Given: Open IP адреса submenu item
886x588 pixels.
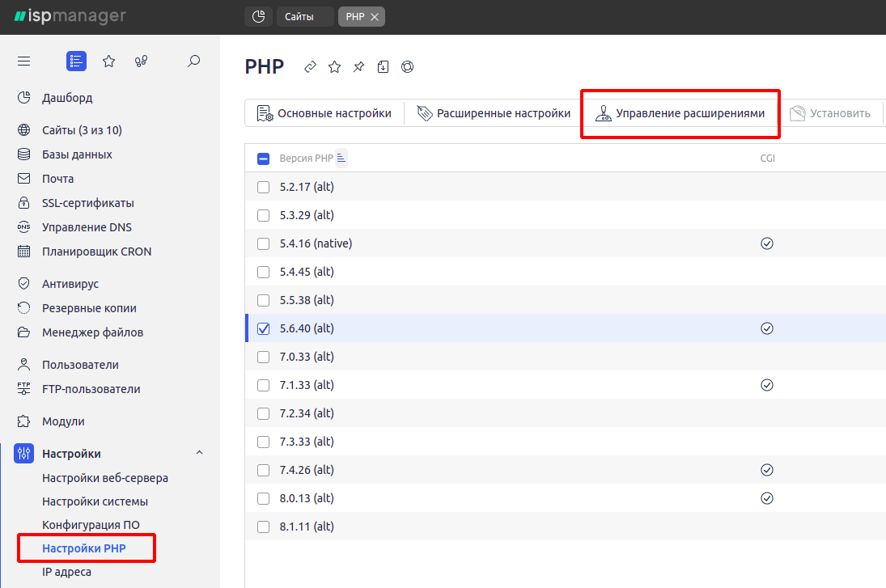Looking at the screenshot, I should (66, 572).
